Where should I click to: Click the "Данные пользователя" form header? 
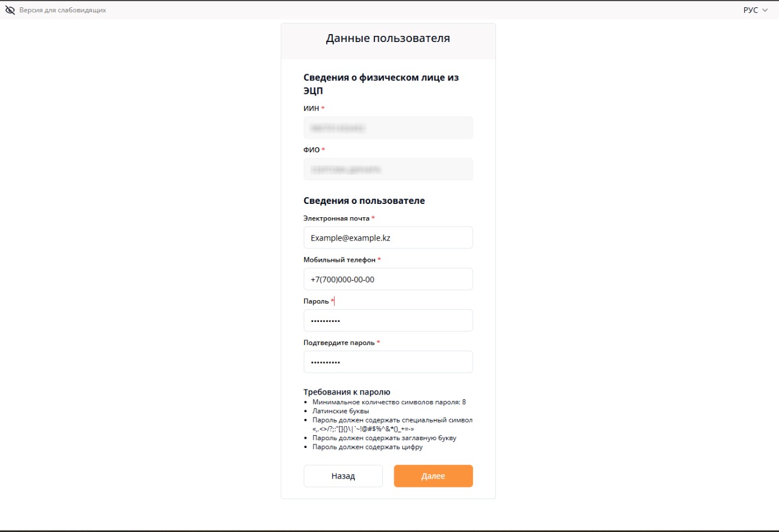click(x=388, y=38)
